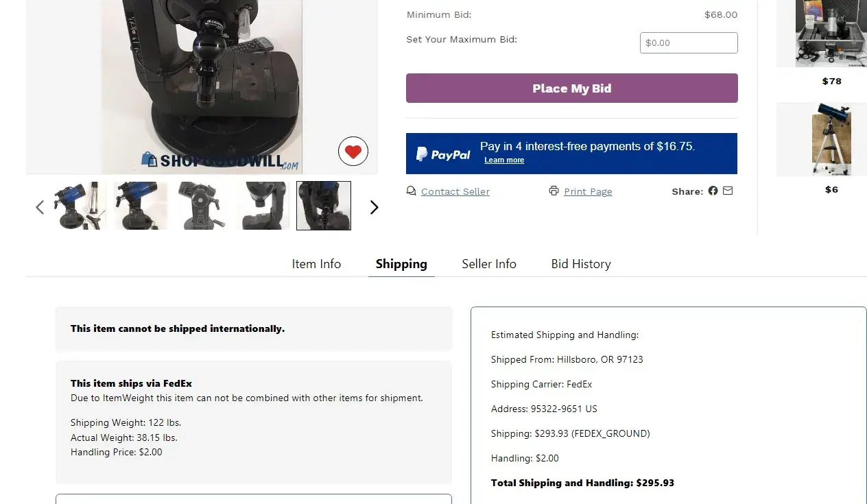The image size is (867, 504).
Task: Select the Shipping tab
Action: click(x=401, y=264)
